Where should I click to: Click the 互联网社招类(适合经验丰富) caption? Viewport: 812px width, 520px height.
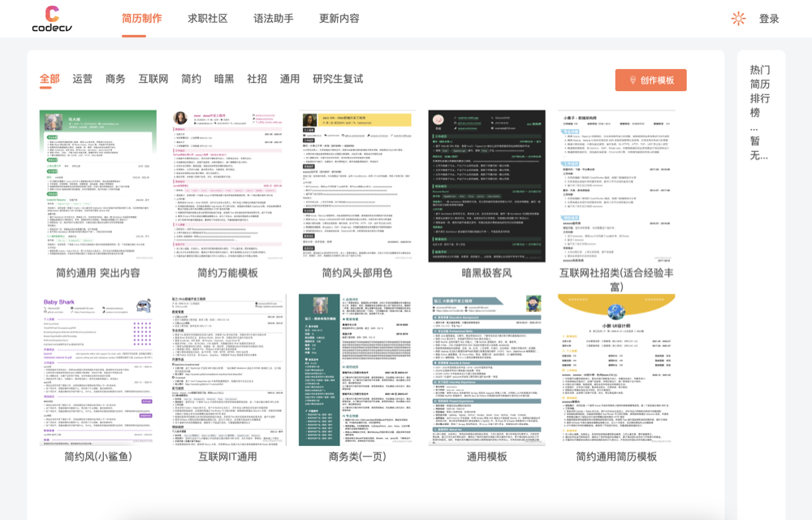[x=616, y=279]
